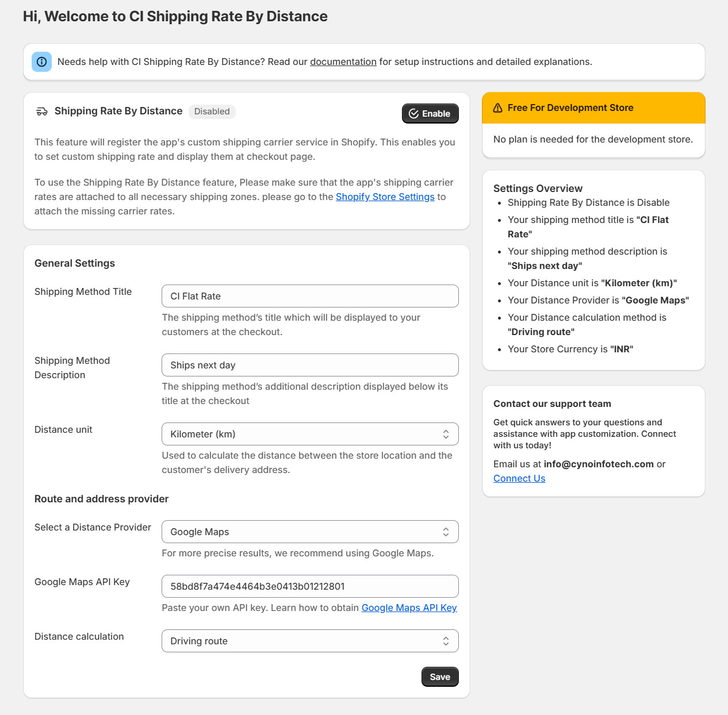The image size is (728, 715).
Task: Click the warning triangle icon on yellow banner
Action: pos(498,108)
